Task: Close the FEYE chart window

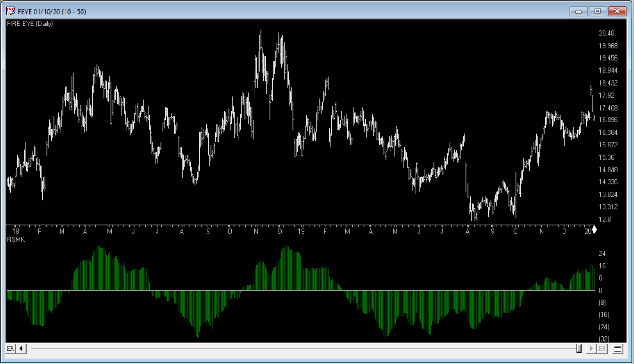Action: (x=618, y=11)
